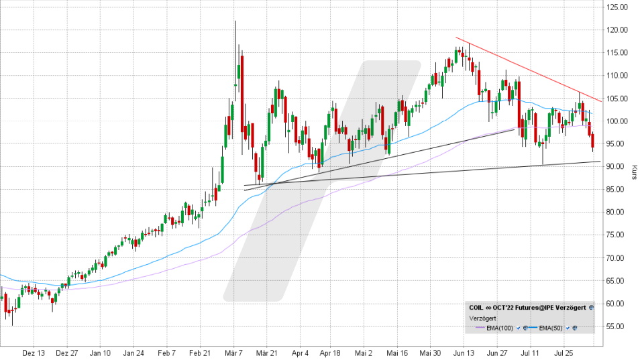Viewport: 644px width, 362px height.
Task: Click the 'Kurs' axis title
Action: pos(635,172)
